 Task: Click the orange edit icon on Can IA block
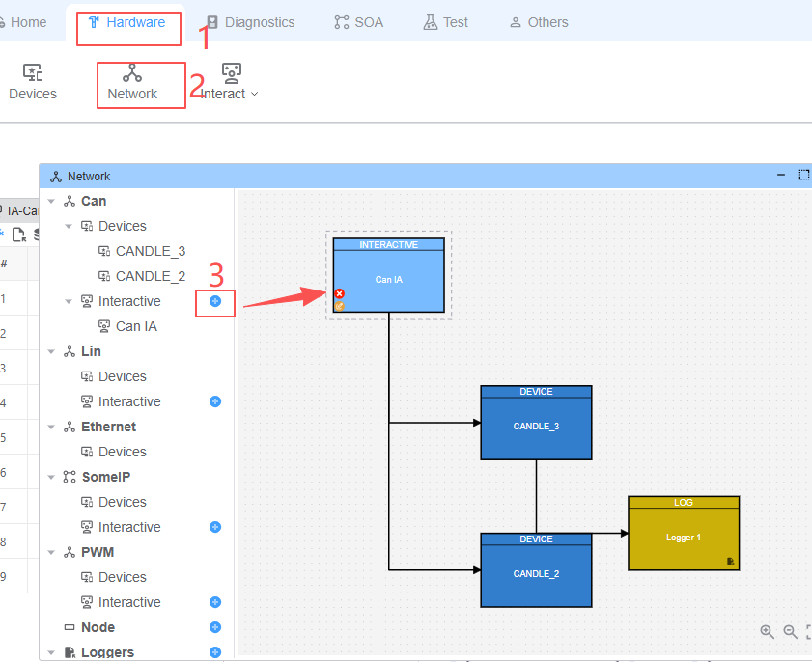pyautogui.click(x=339, y=306)
